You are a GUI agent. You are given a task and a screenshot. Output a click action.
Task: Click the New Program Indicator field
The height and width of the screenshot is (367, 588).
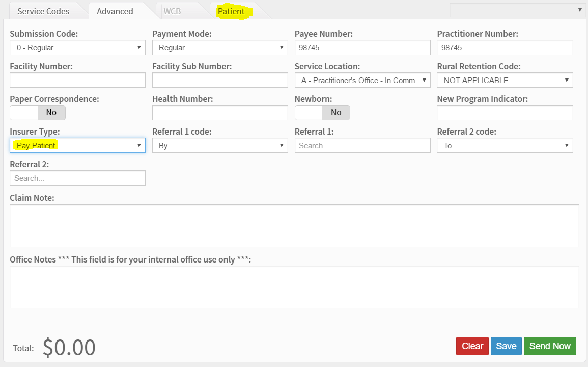tap(505, 113)
